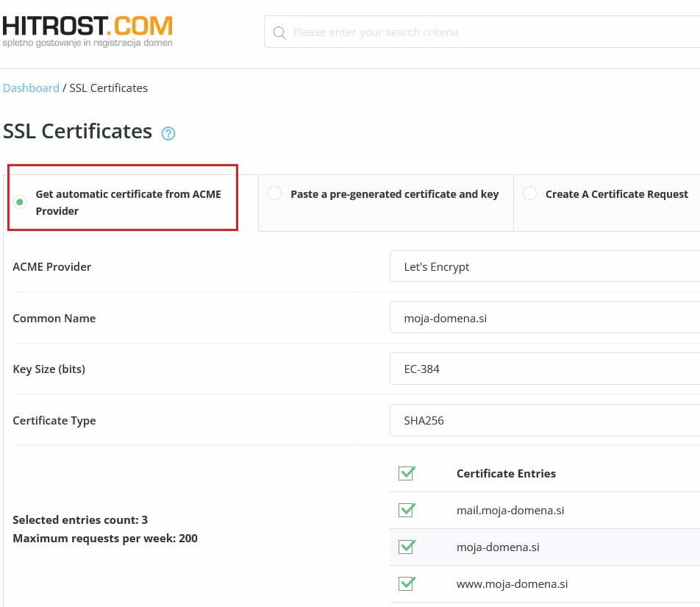Click the search criteria input field
700x607 pixels.
(441, 32)
